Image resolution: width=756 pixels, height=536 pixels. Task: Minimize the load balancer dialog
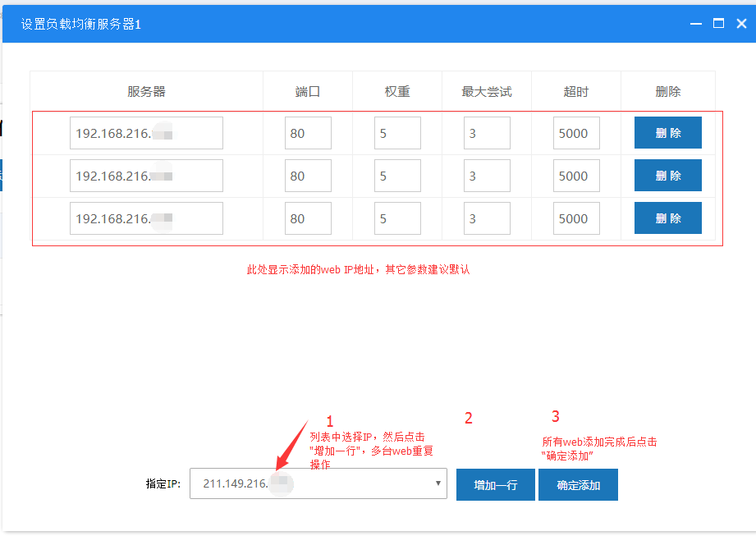click(696, 24)
